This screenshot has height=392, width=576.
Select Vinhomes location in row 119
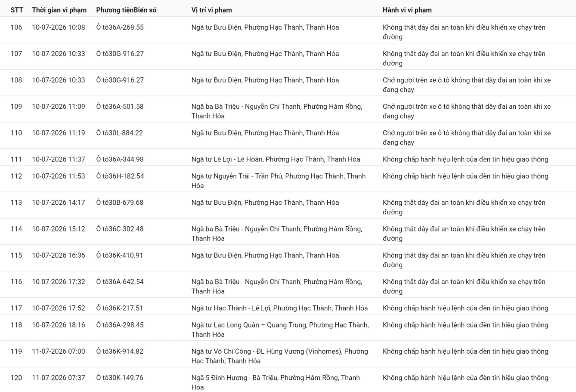click(280, 356)
